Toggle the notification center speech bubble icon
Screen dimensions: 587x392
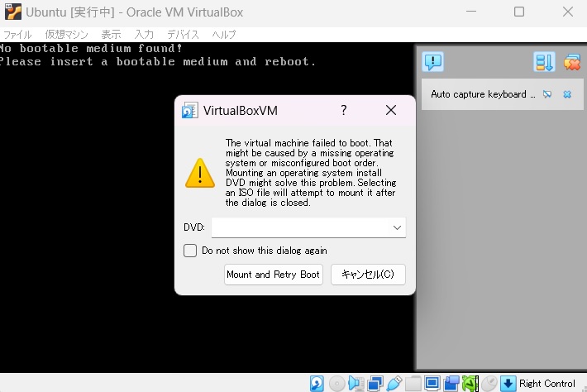pos(433,62)
